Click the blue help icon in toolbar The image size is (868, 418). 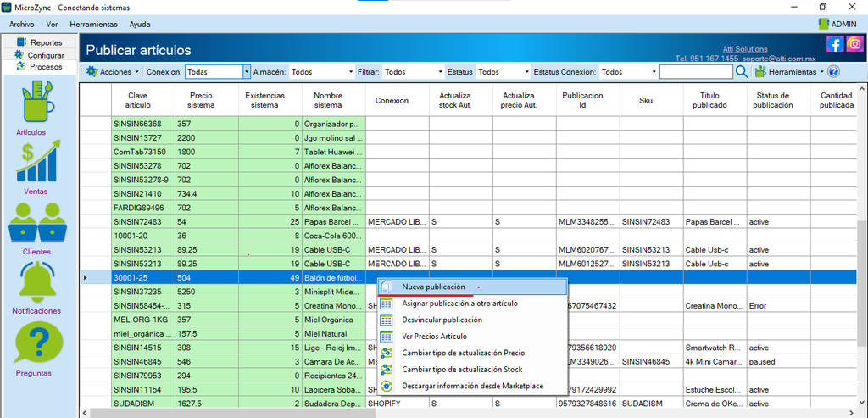click(834, 72)
